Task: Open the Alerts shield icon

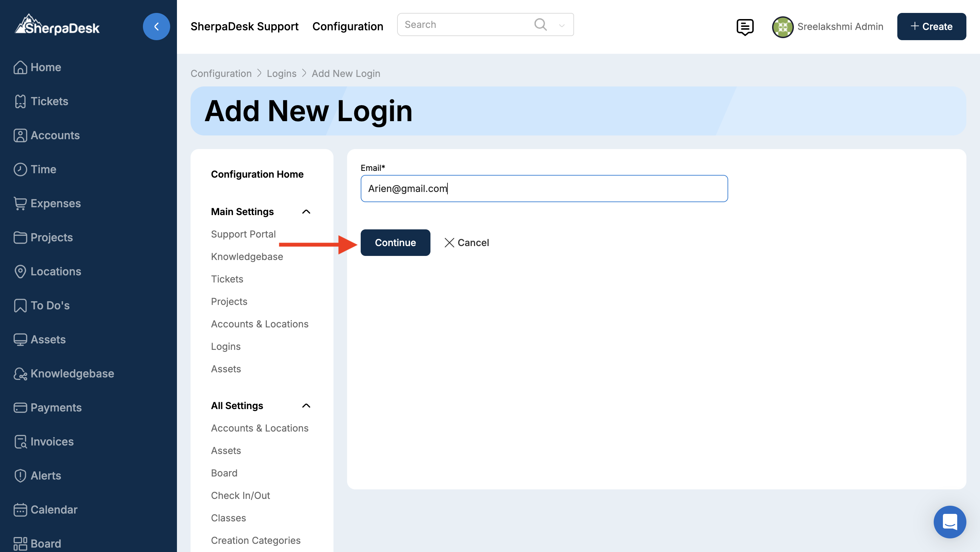Action: [20, 475]
